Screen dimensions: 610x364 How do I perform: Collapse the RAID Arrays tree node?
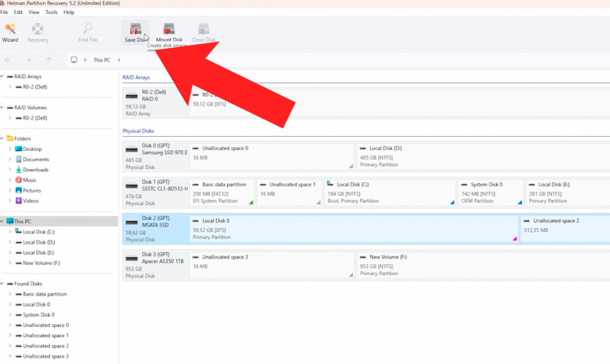tap(2, 76)
